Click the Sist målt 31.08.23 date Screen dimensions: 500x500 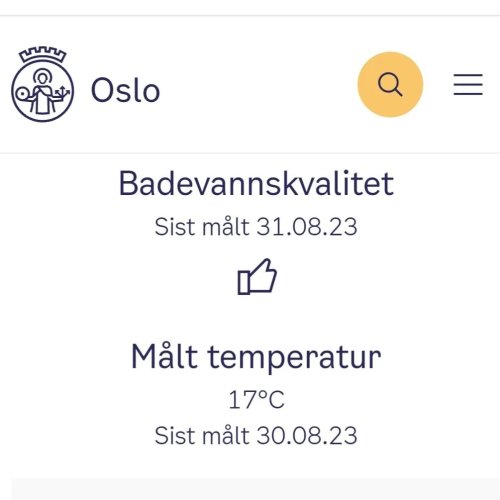(256, 227)
